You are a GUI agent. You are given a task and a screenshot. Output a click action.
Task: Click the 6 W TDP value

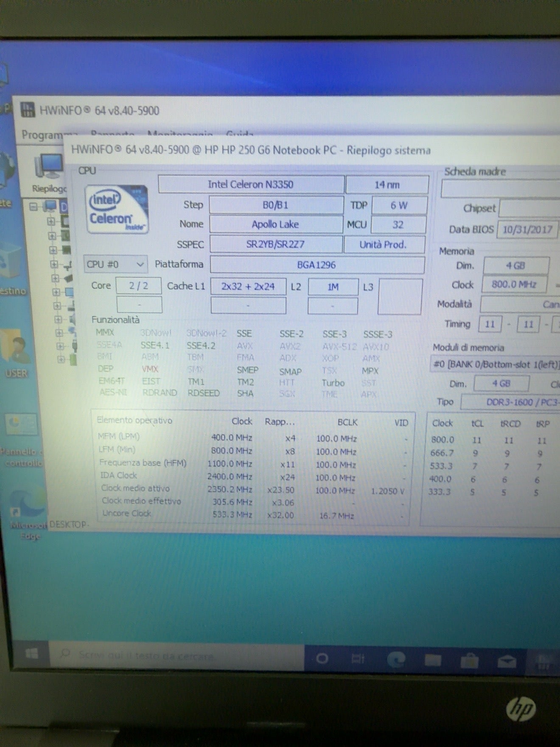(x=399, y=205)
